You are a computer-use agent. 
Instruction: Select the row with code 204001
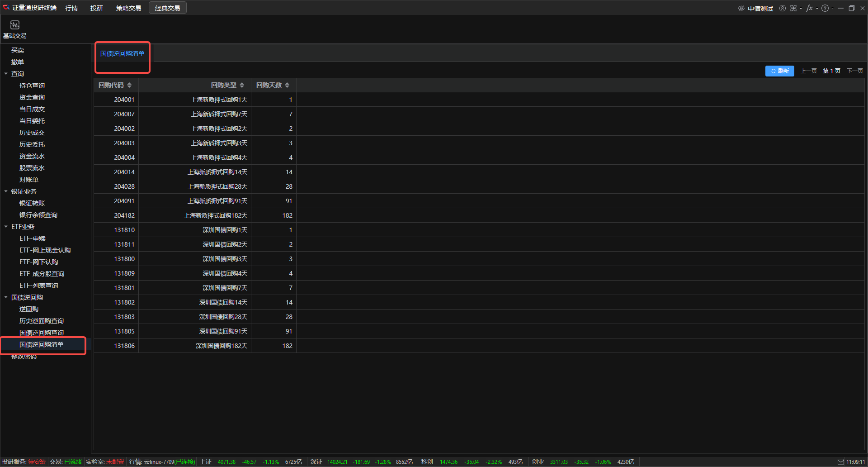[124, 100]
